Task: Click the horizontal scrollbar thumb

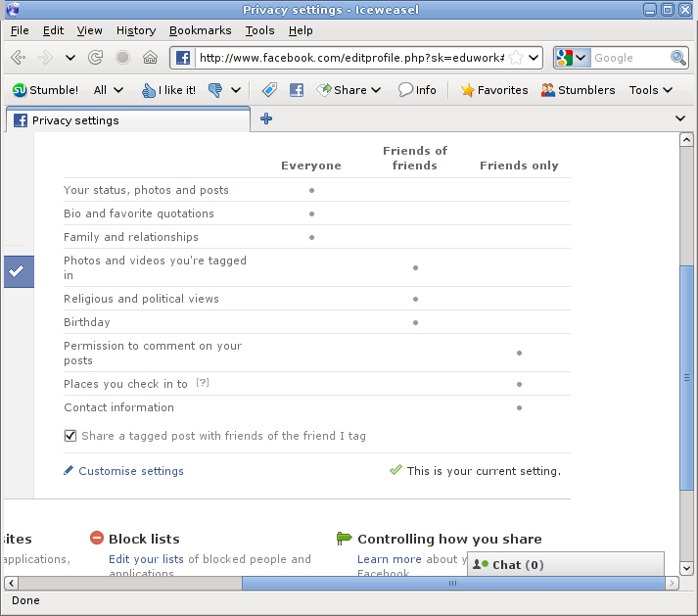Action: [x=450, y=583]
